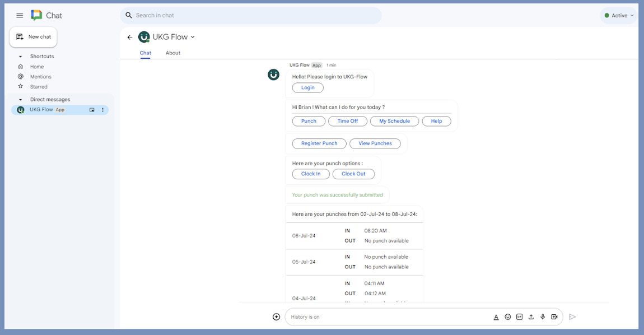
Task: Collapse the Shortcuts section
Action: 21,57
